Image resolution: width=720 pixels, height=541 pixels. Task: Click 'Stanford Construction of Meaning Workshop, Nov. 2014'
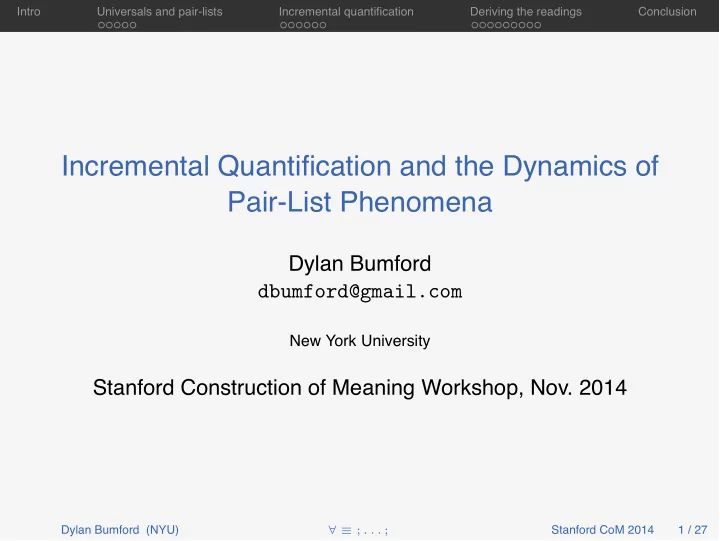point(360,388)
